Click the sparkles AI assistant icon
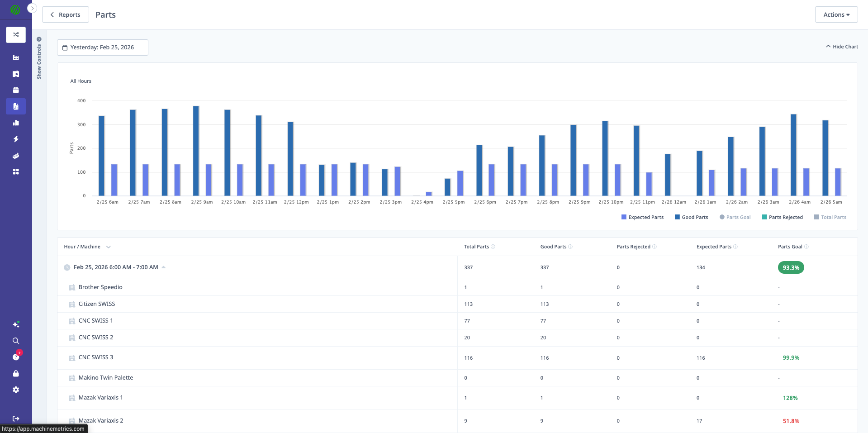This screenshot has height=433, width=868. [x=16, y=325]
